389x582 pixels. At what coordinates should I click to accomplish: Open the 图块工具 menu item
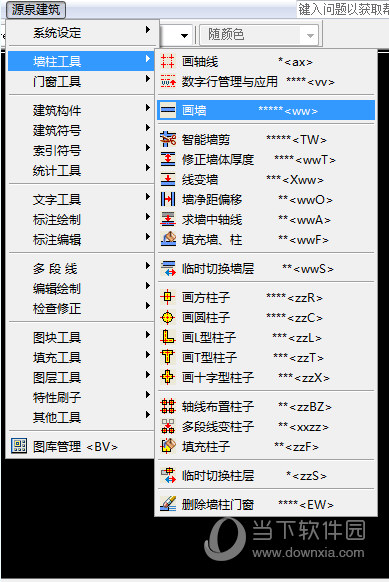(81, 338)
